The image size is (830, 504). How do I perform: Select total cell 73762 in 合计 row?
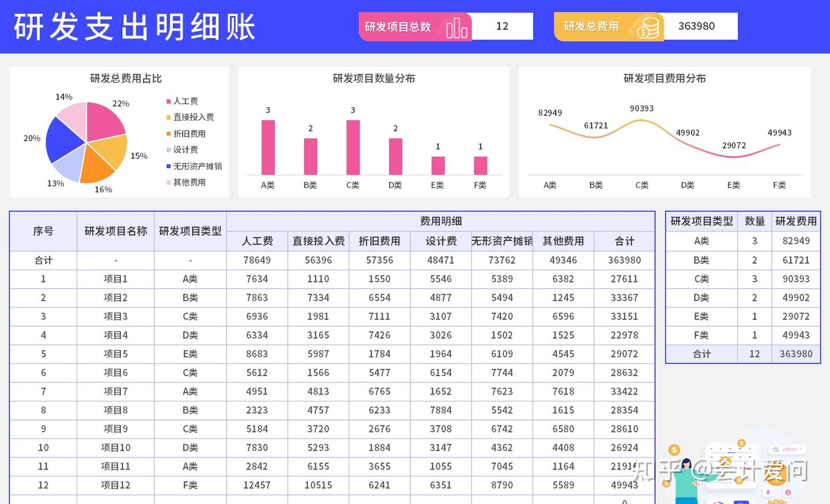tap(502, 260)
